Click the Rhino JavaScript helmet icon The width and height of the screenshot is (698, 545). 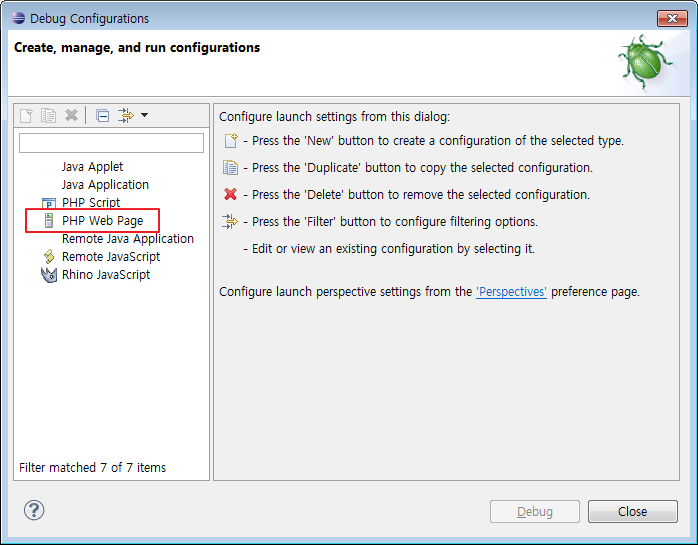tap(48, 275)
